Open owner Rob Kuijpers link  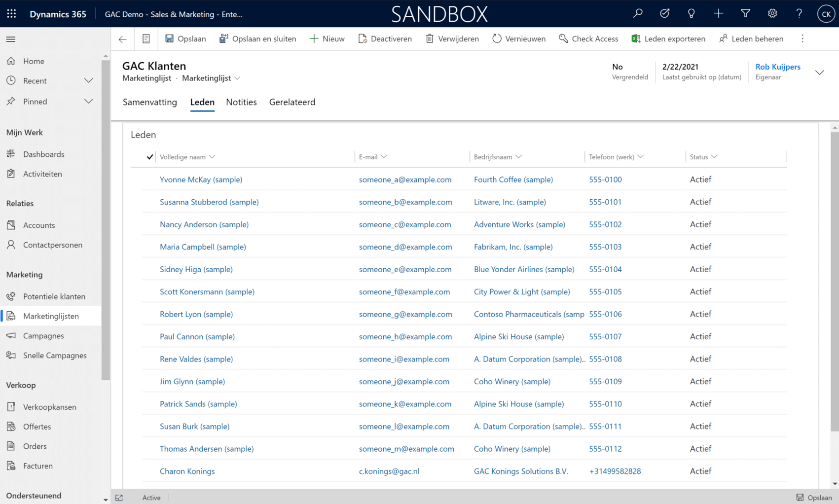click(x=778, y=67)
